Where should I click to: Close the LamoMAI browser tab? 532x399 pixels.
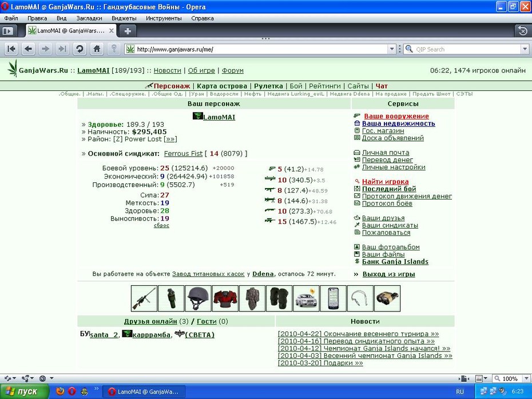point(111,30)
